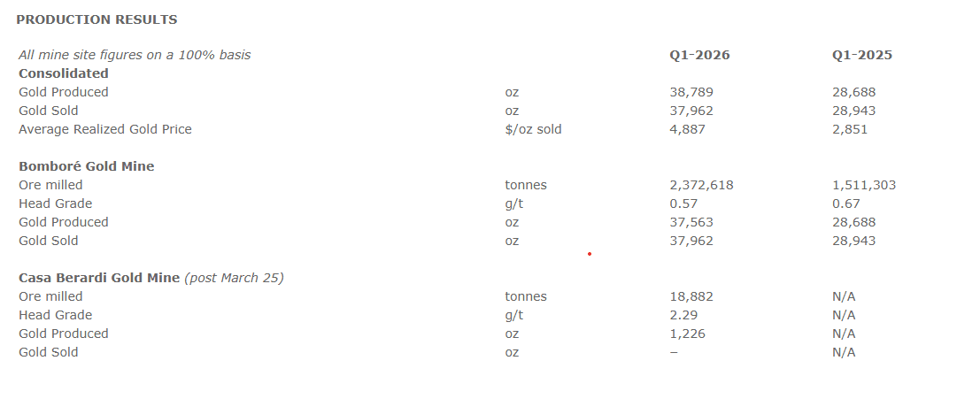
Task: Select the value 38,789
Action: [x=691, y=92]
